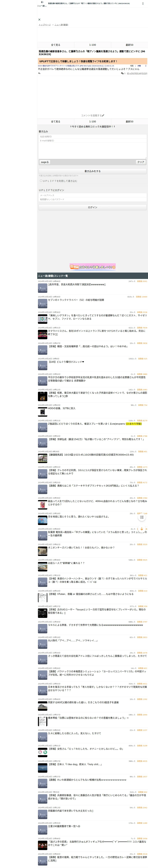Screen dimensions: 148x868
Task: Tap the back arrow in the header
Action: 42,2
